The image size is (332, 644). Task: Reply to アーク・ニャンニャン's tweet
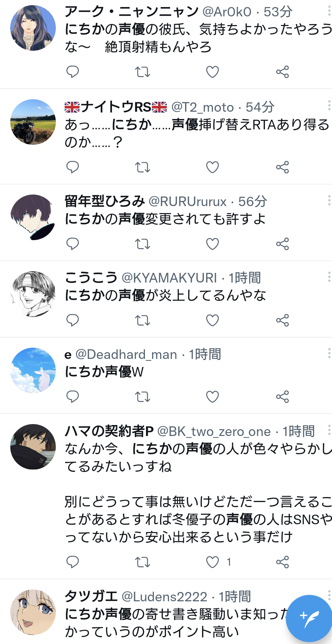coord(72,72)
